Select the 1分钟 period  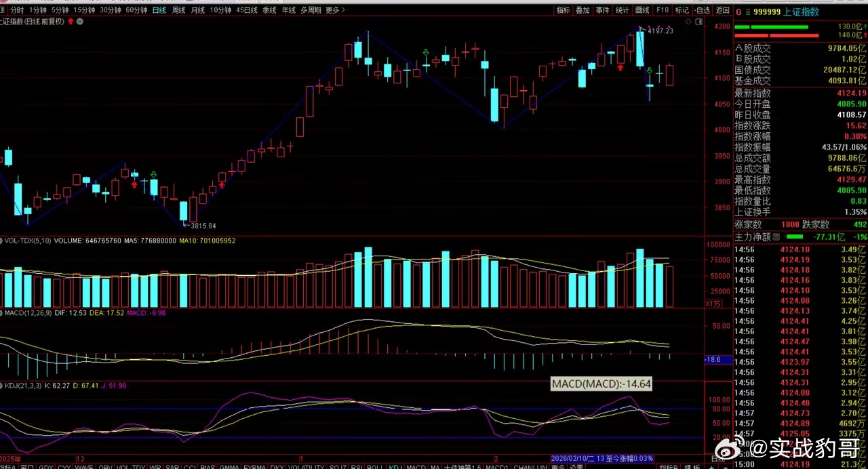click(x=38, y=10)
